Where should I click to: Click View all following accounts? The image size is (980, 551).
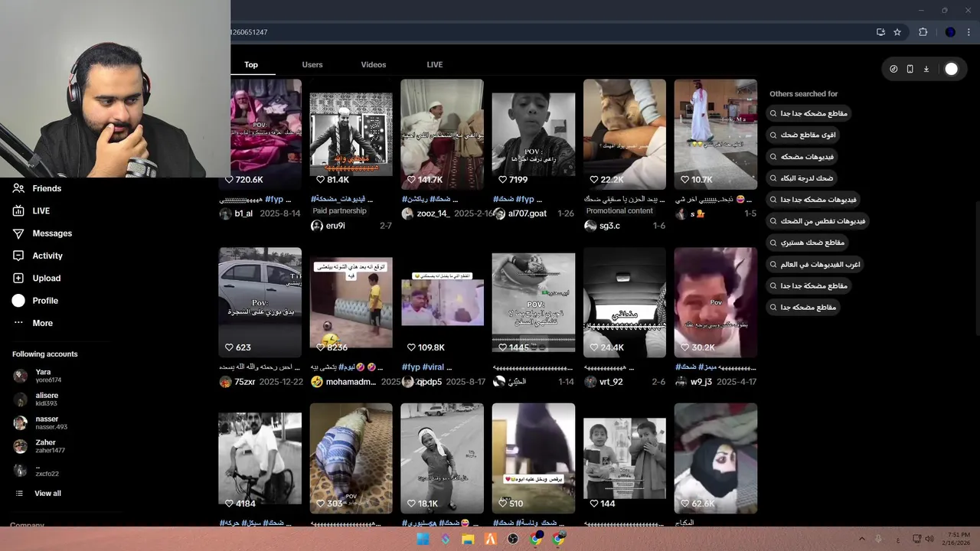click(47, 494)
